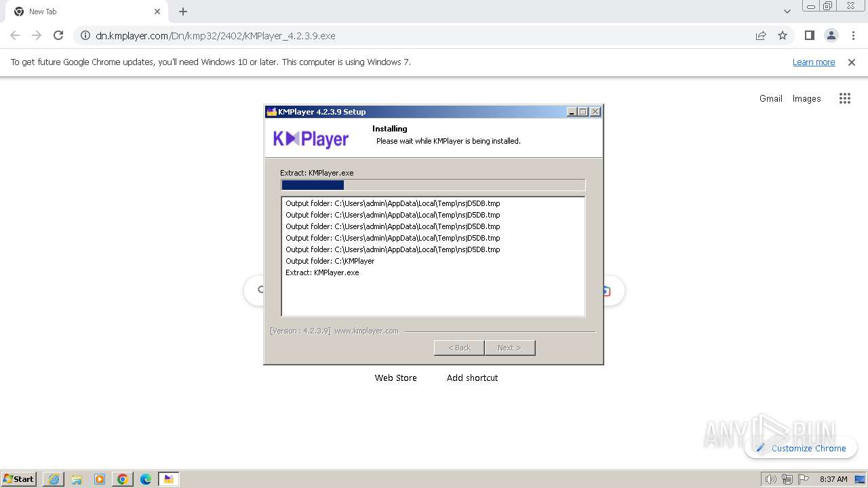Open network status in system tray

coord(787,479)
